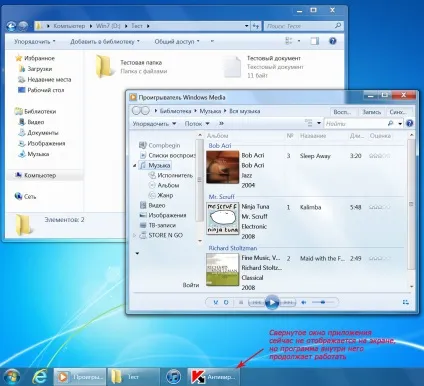424x386 pixels.
Task: Click Вся музыка in Media Player breadcrumb
Action: pos(245,111)
